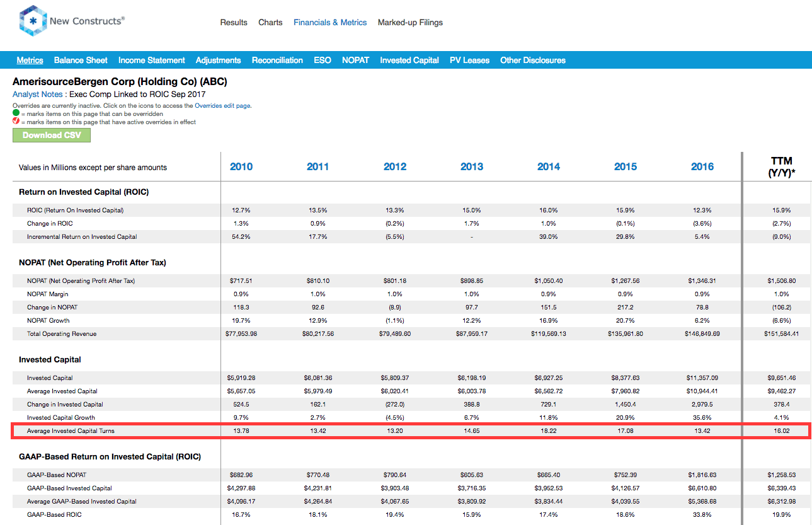Viewport: 812px width, 525px height.
Task: Select the GAAP-Based Invested Capital row label
Action: point(69,488)
